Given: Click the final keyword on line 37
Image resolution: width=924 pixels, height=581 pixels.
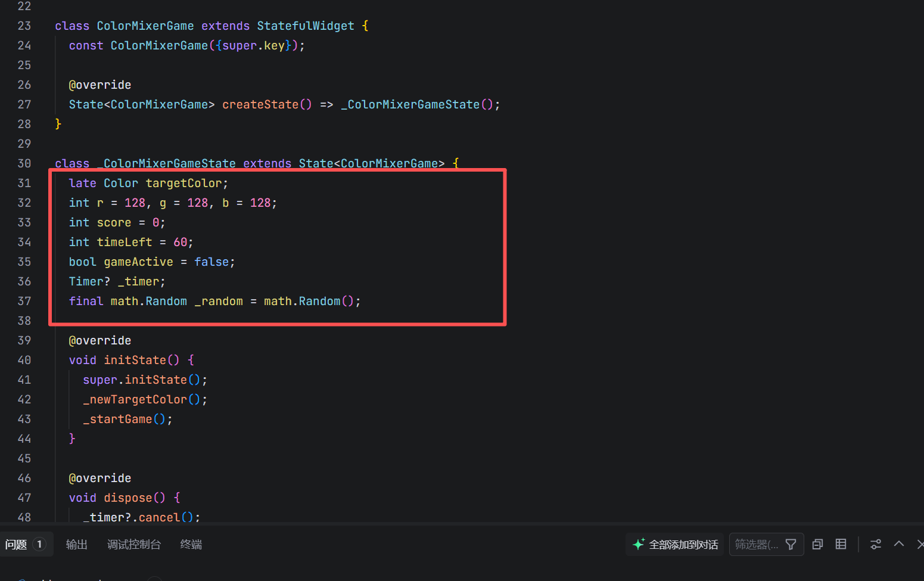Looking at the screenshot, I should coord(86,302).
